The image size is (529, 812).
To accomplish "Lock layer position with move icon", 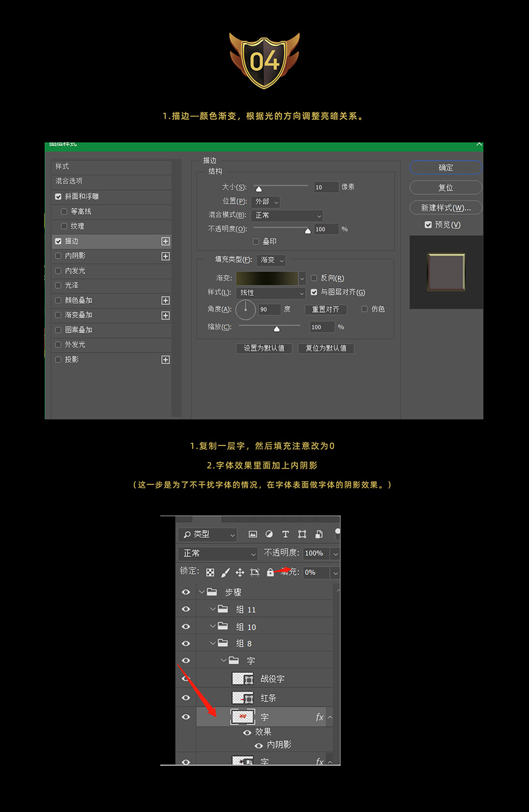I will coord(240,572).
